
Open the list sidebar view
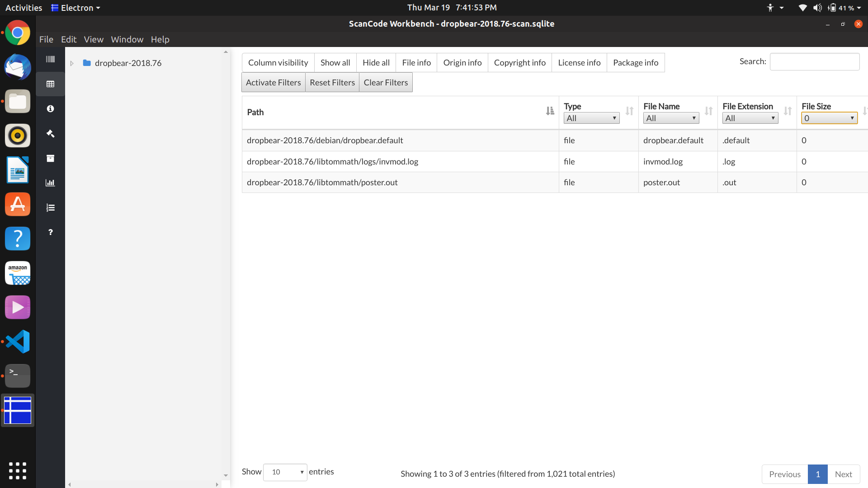(x=50, y=207)
